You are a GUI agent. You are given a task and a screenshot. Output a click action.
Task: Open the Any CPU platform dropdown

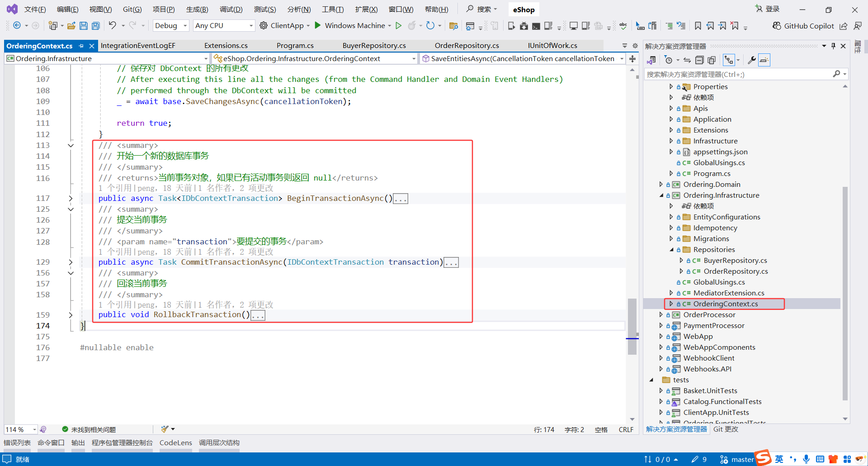(224, 26)
